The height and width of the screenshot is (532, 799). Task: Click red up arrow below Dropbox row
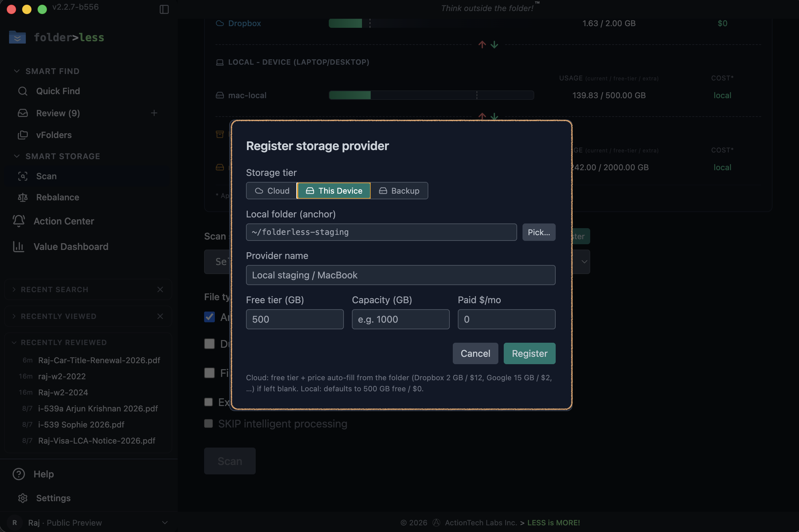[482, 45]
